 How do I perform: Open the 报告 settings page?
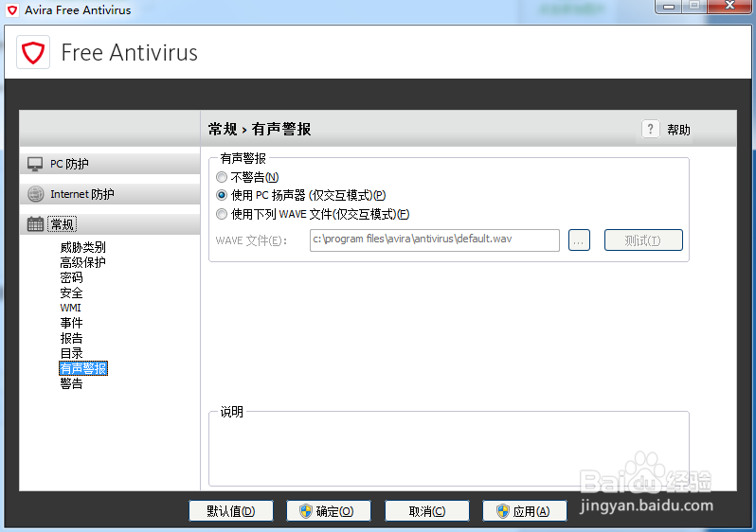(71, 338)
